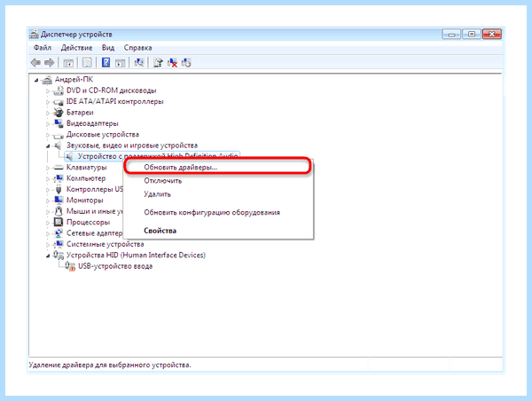Image resolution: width=532 pixels, height=401 pixels.
Task: Open the blue Help toolbar icon
Action: [x=106, y=62]
